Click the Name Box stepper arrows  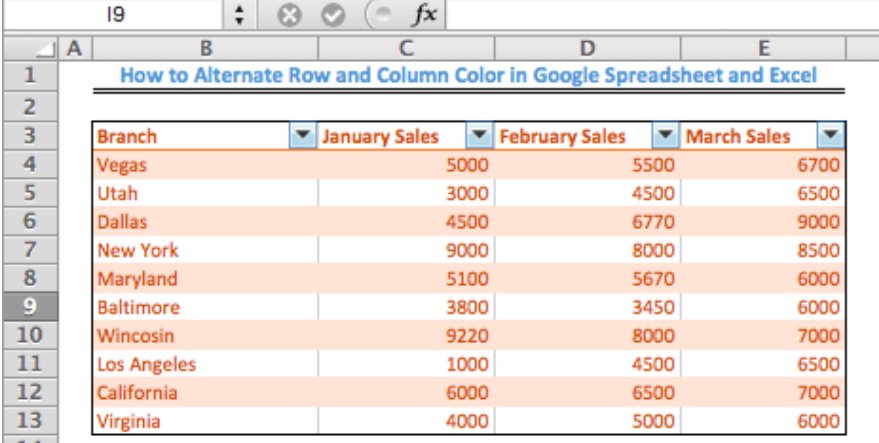[239, 15]
